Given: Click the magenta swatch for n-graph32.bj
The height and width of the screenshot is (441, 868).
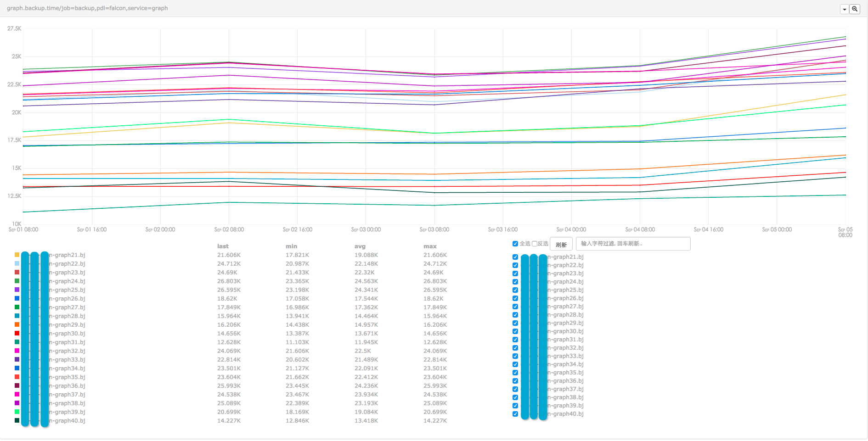Looking at the screenshot, I should click(17, 351).
